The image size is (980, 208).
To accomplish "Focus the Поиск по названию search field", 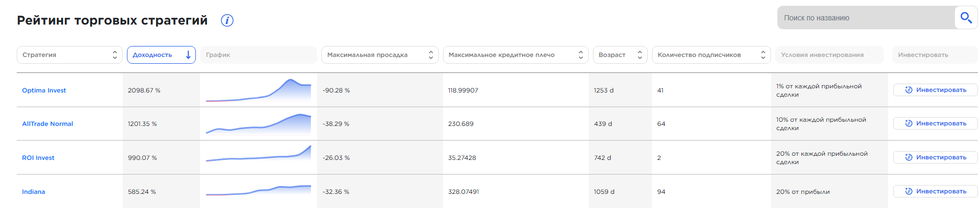I will pyautogui.click(x=866, y=18).
